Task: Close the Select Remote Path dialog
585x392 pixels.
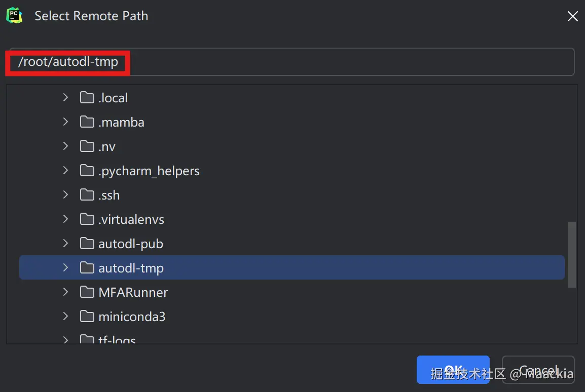Action: click(x=572, y=16)
